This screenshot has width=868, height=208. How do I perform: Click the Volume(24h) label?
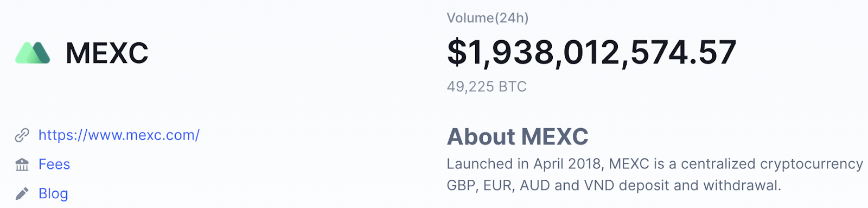(x=488, y=18)
